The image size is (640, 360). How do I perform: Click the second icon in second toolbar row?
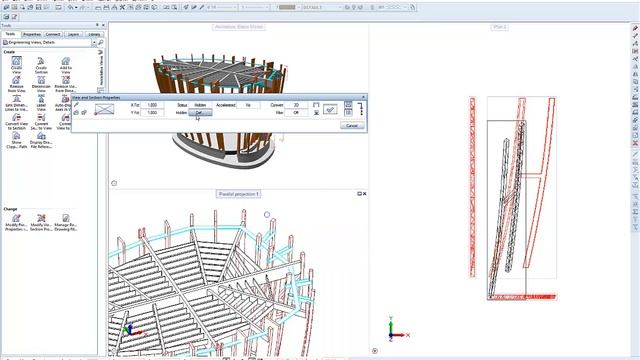(x=14, y=17)
